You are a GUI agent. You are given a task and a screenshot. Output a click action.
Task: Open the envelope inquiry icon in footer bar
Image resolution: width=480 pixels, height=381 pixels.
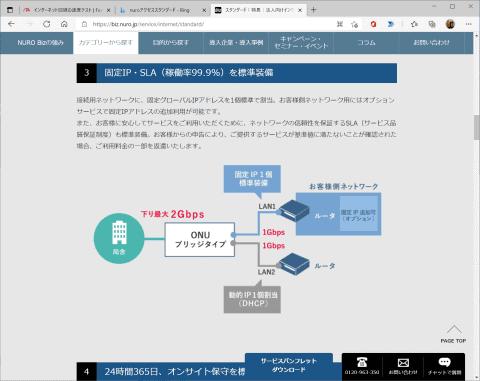click(403, 366)
